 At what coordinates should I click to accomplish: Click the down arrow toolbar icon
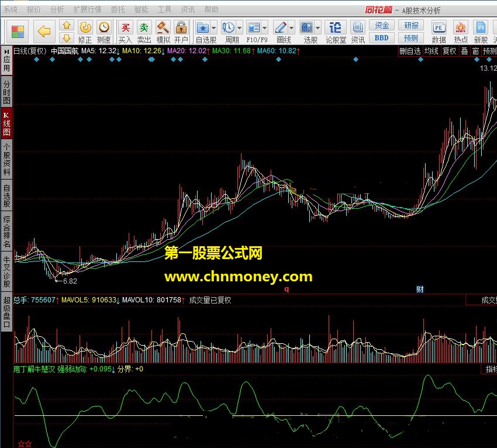point(67,38)
